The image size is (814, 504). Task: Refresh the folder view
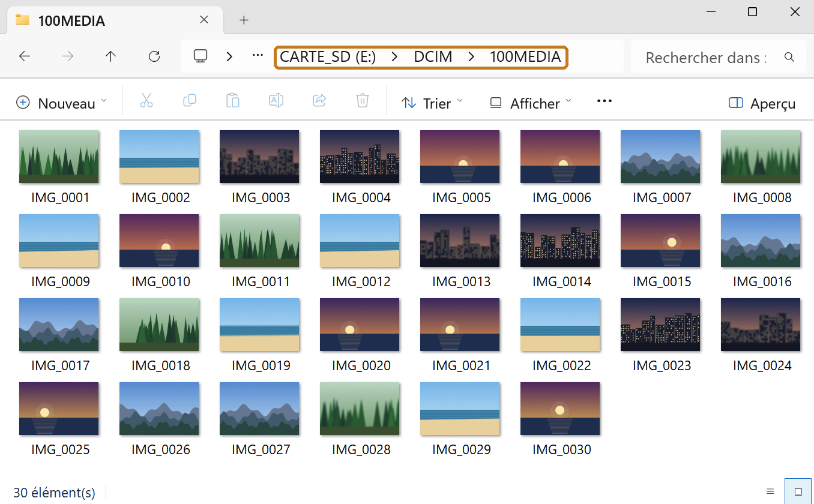click(154, 56)
